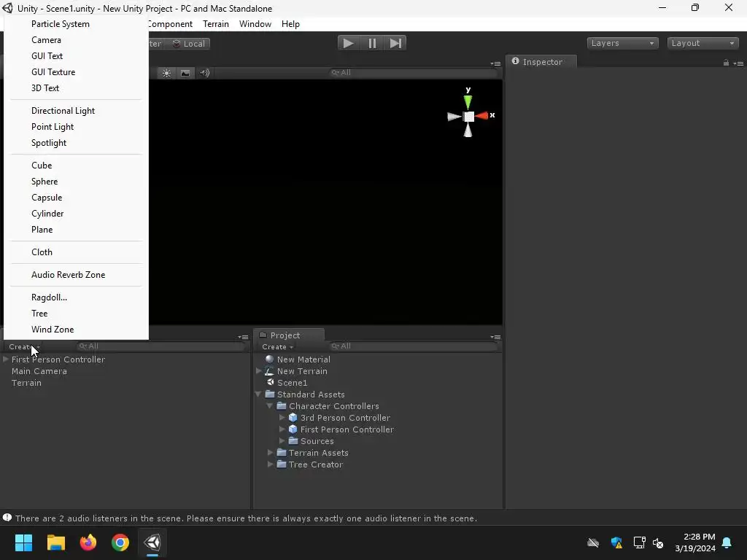Collapse Standard Assets folder
747x560 pixels.
(258, 394)
